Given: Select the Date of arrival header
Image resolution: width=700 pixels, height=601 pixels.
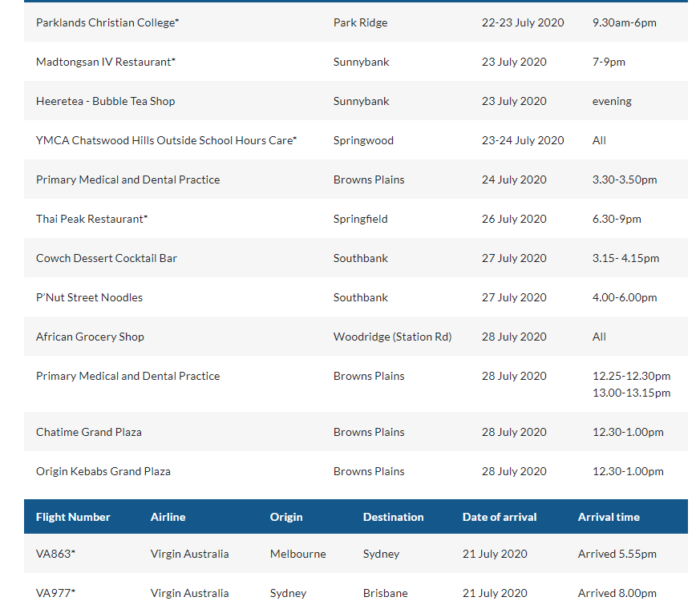Looking at the screenshot, I should [500, 517].
